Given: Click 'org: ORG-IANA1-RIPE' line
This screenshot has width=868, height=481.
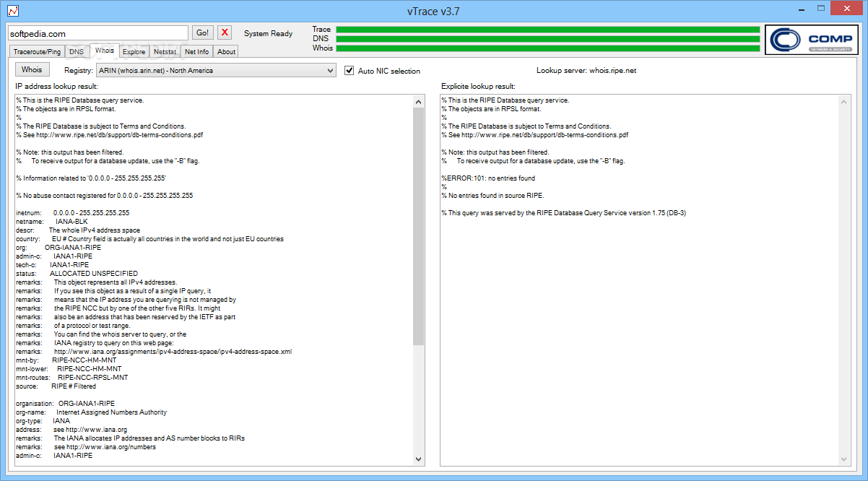Looking at the screenshot, I should coord(58,247).
